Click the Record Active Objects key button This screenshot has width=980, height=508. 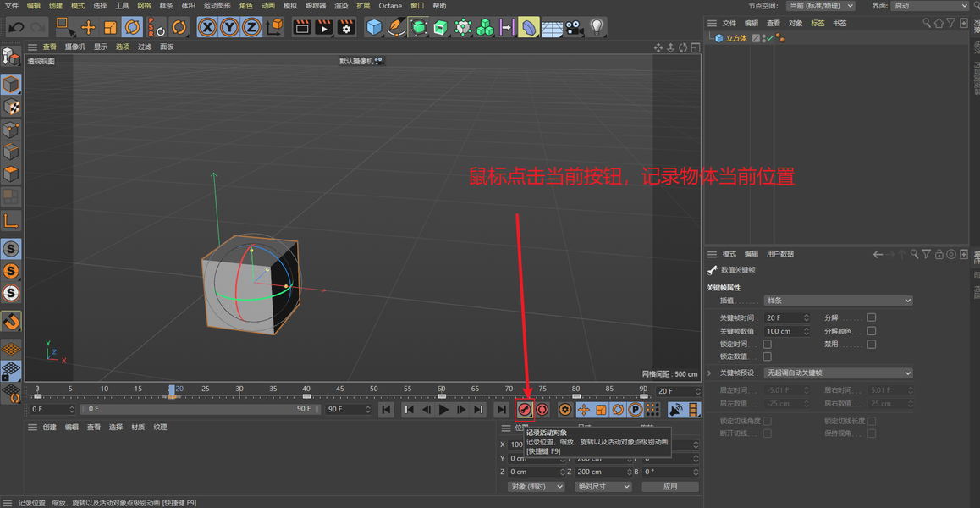525,410
